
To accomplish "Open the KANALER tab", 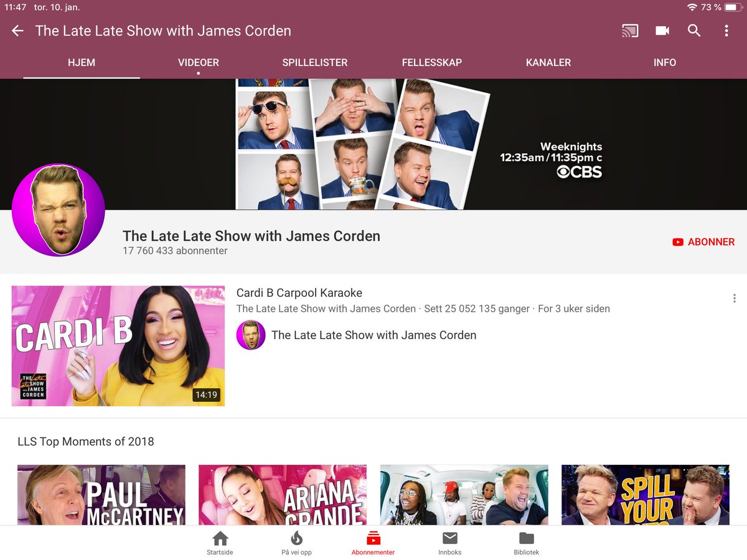I will (x=548, y=62).
